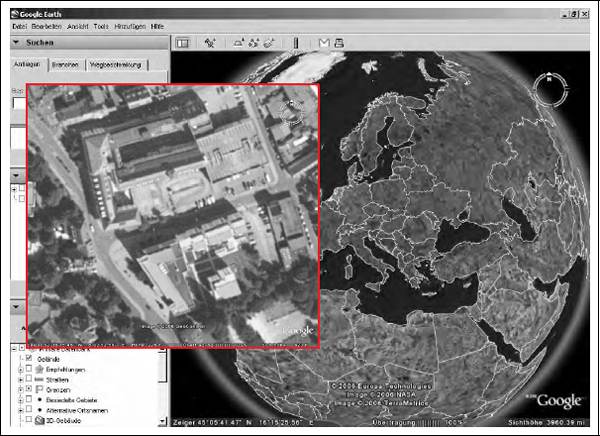Screen dimensions: 600x436
Task: Open the Hilfe menu
Action: [157, 26]
